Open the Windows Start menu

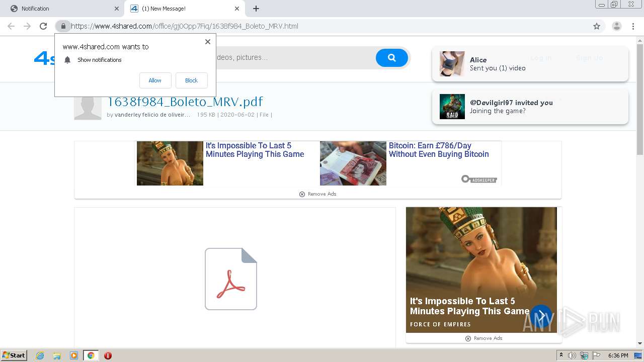14,355
